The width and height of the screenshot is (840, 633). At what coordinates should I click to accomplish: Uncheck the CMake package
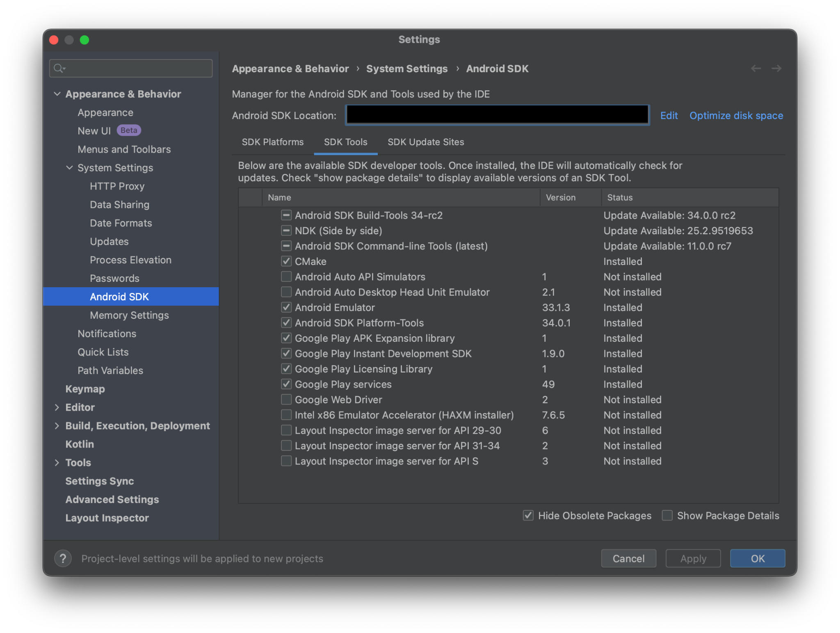pyautogui.click(x=286, y=261)
